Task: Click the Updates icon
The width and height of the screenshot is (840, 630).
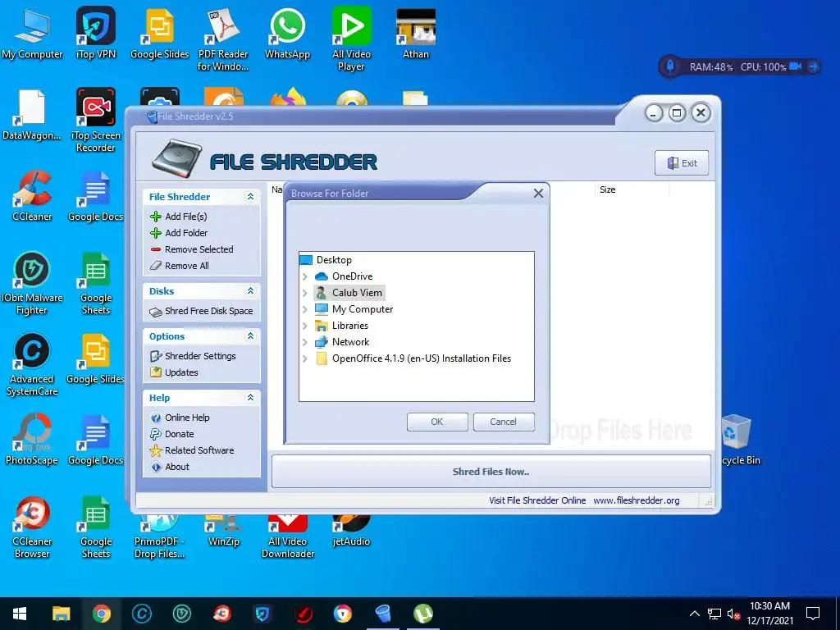Action: (156, 372)
